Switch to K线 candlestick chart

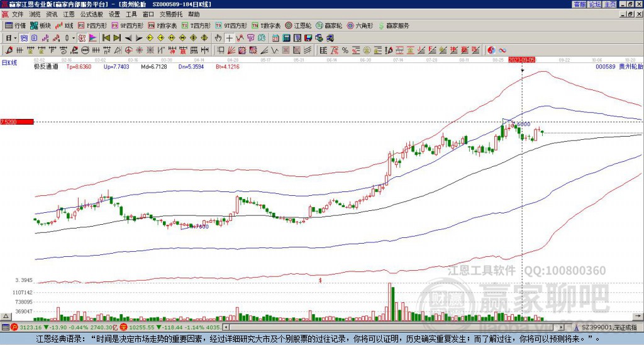click(64, 25)
